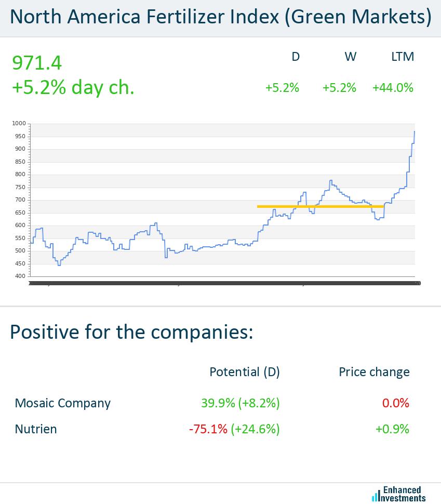Click the 971.4 index value
Viewport: 441px width, 504px height.
pyautogui.click(x=37, y=63)
